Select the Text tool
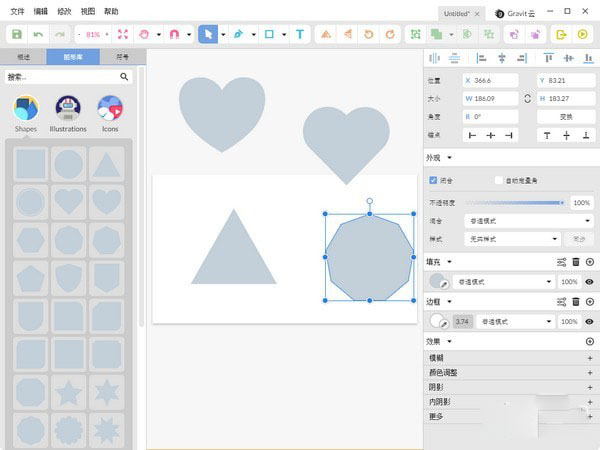 click(299, 34)
